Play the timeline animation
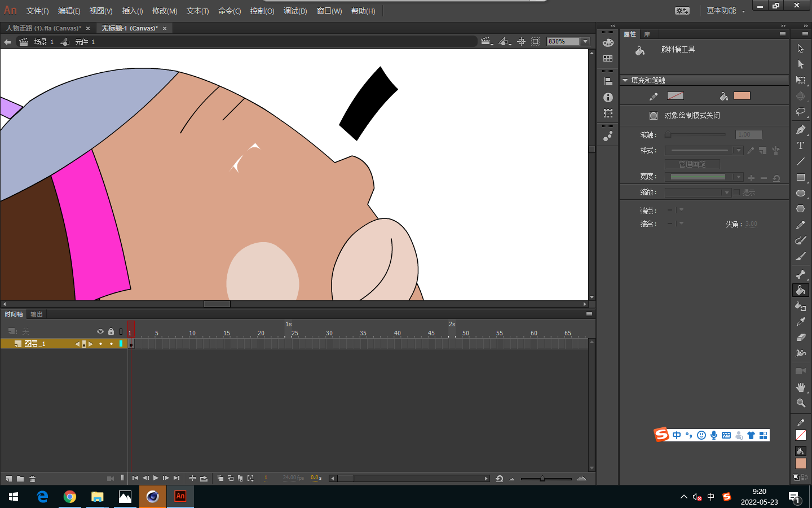Viewport: 812px width, 508px height. (x=156, y=478)
